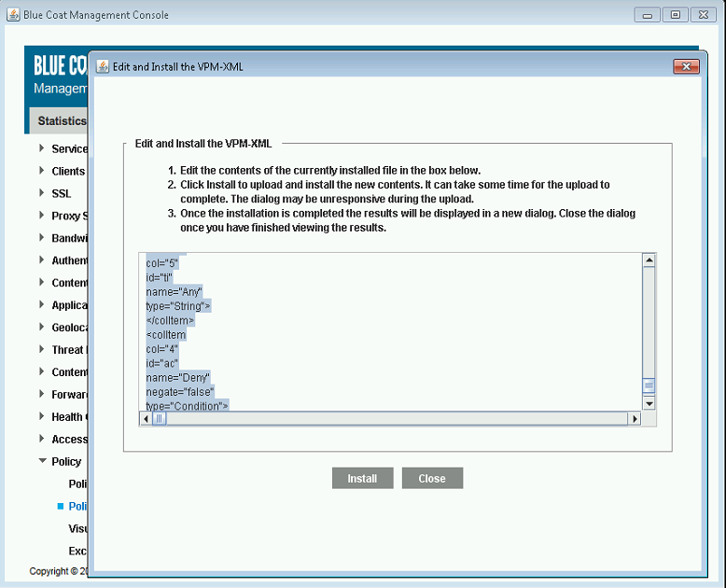Click the <colItem opening tag line
Screen dimensions: 726x588
tap(166, 335)
